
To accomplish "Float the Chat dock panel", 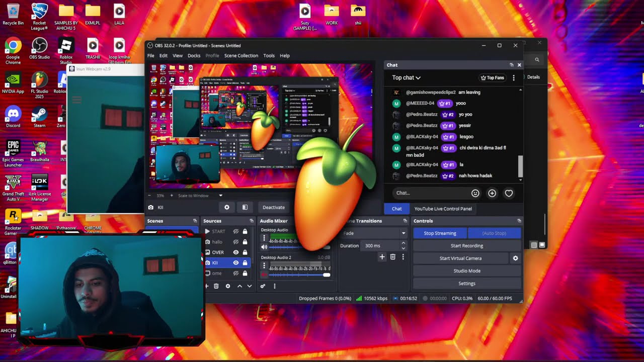I will (x=512, y=65).
